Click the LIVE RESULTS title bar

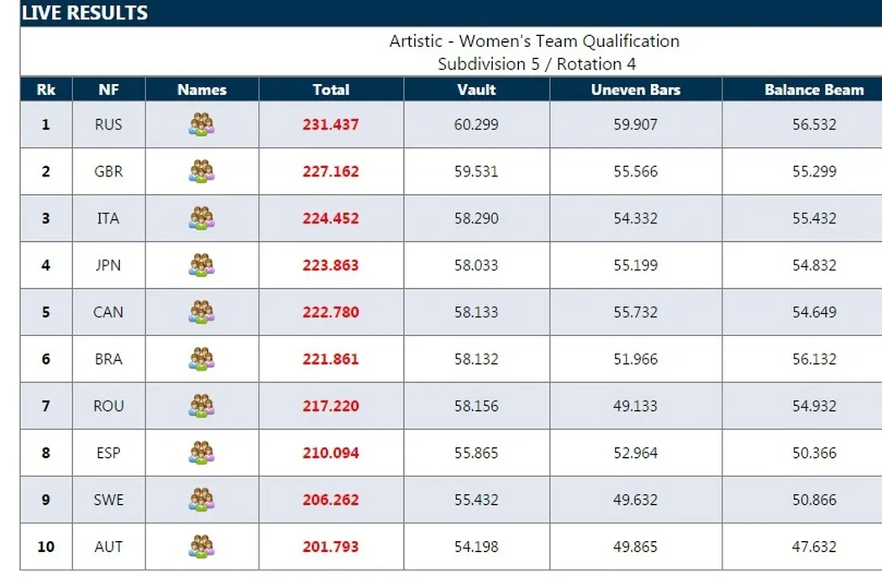pos(84,13)
